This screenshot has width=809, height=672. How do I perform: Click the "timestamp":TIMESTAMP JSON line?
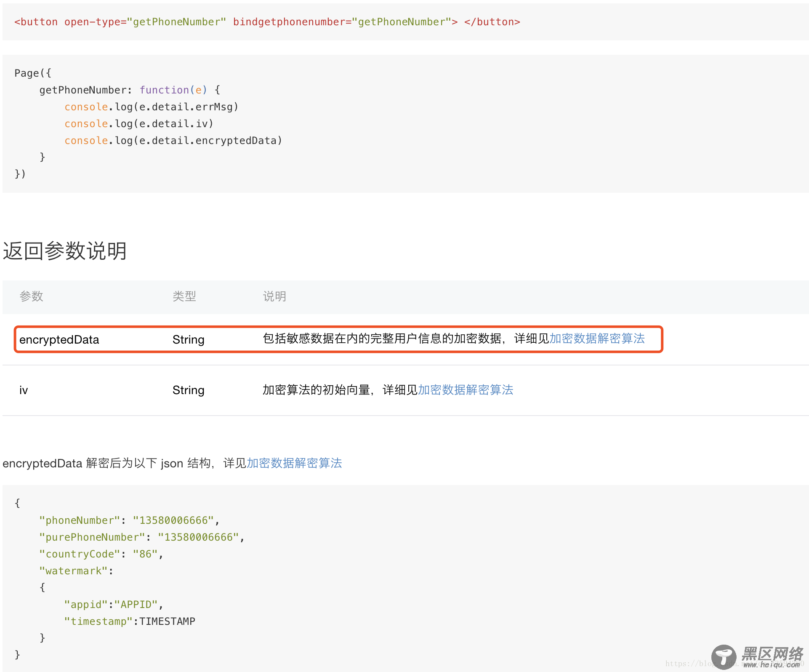point(130,621)
